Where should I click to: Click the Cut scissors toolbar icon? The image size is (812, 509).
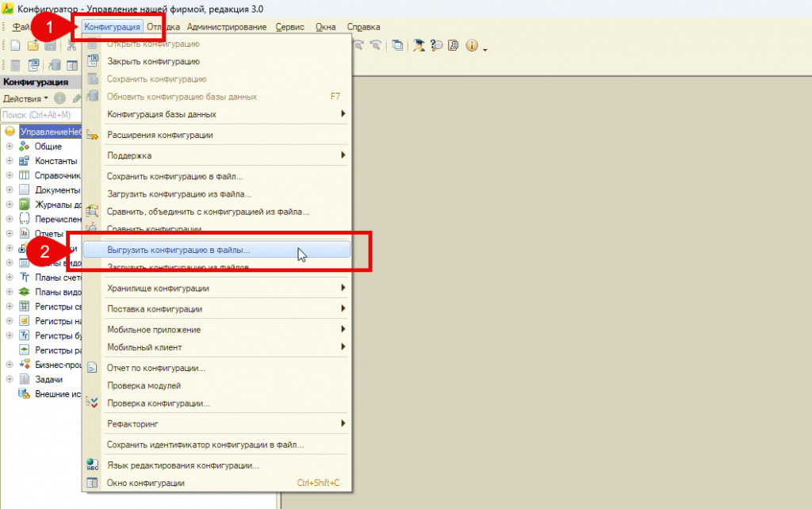71,45
